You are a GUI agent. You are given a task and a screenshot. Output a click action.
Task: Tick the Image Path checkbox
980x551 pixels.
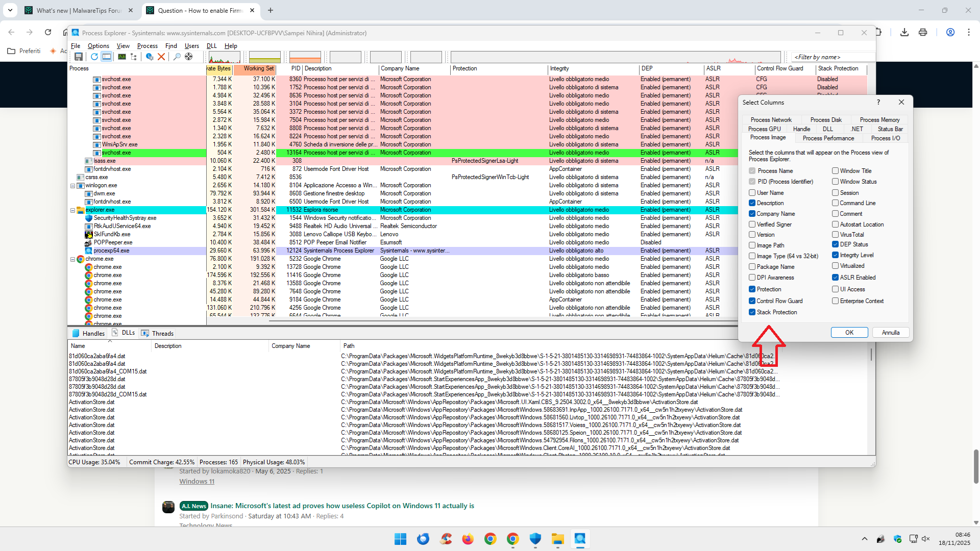tap(752, 245)
